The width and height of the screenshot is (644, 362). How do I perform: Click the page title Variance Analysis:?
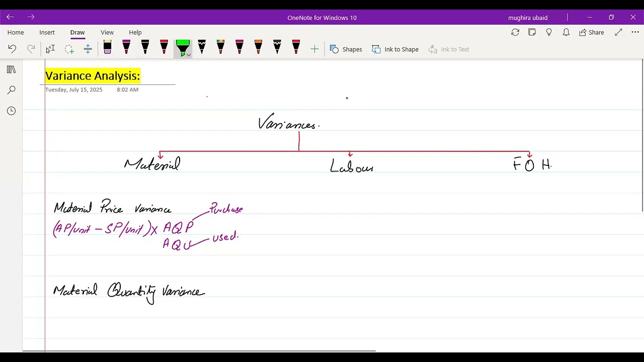coord(93,76)
